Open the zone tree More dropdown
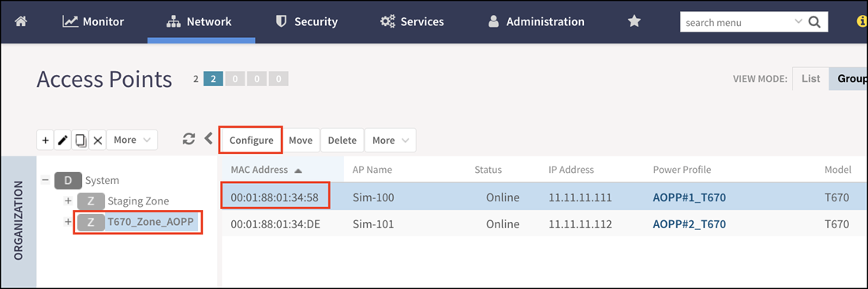The width and height of the screenshot is (868, 289). (132, 140)
